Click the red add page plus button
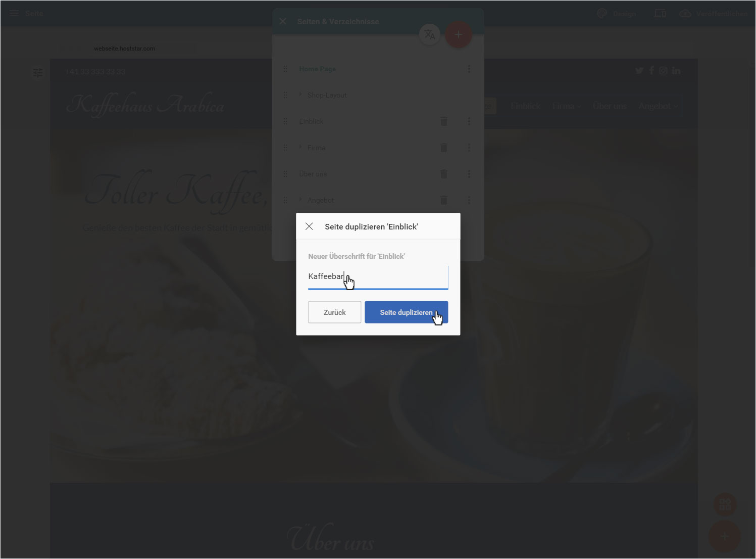 pyautogui.click(x=459, y=34)
